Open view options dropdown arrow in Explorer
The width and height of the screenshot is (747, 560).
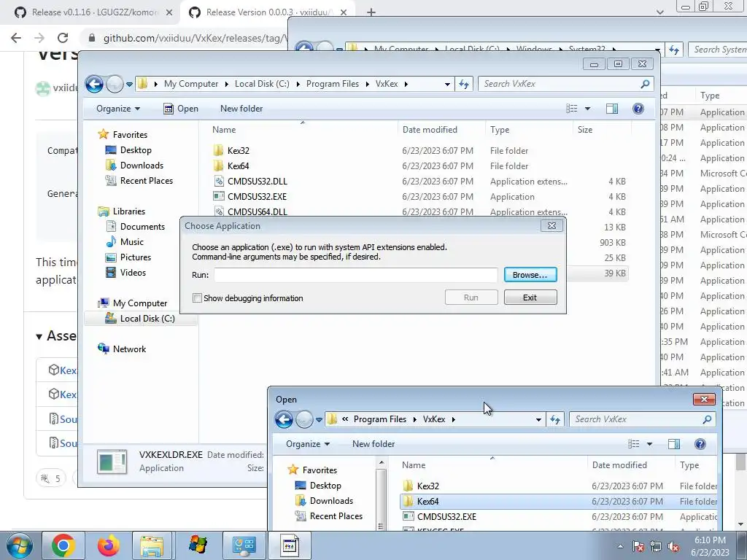(587, 109)
